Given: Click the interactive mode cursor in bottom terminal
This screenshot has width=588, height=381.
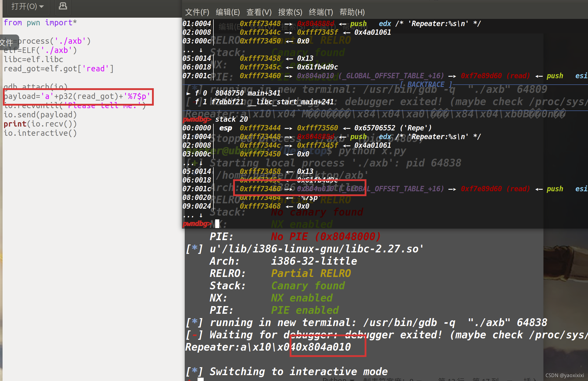Looking at the screenshot, I should (x=201, y=379).
